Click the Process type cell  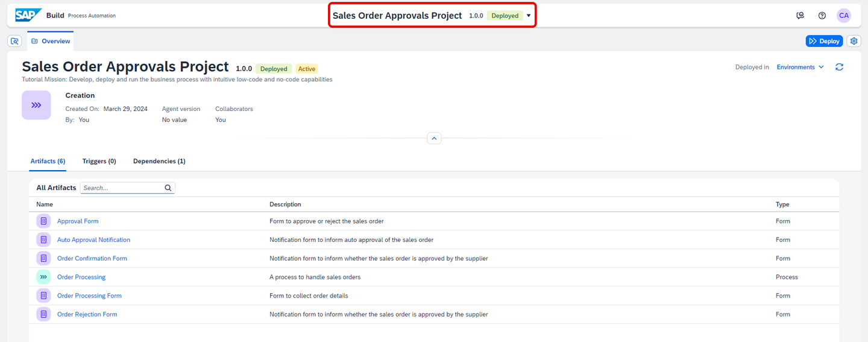[787, 277]
